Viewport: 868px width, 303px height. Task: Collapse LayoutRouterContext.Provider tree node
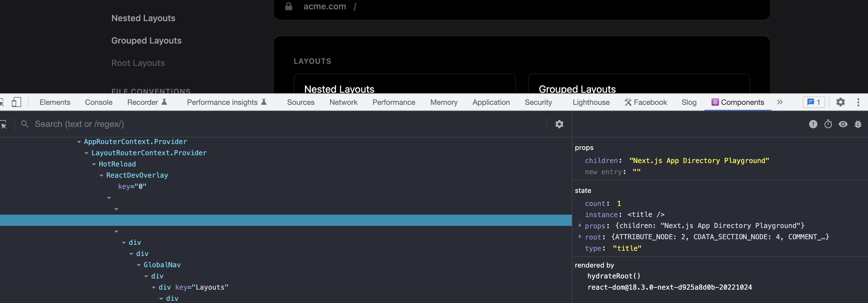(x=86, y=153)
